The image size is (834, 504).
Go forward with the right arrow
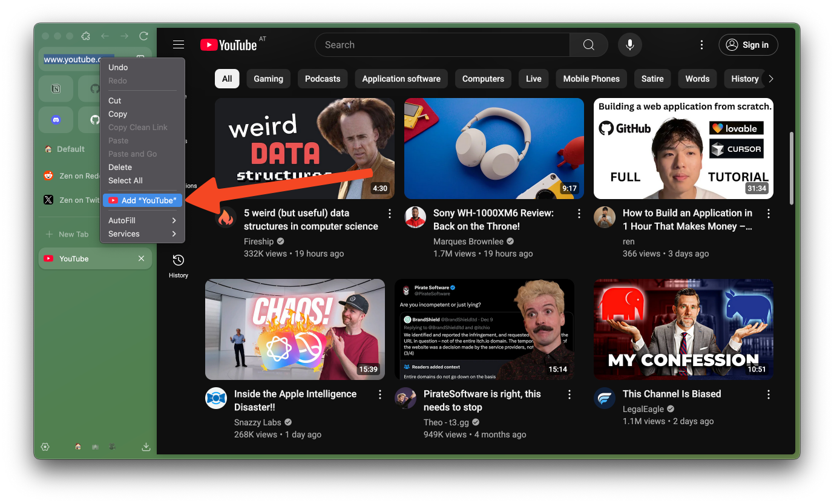coord(124,36)
